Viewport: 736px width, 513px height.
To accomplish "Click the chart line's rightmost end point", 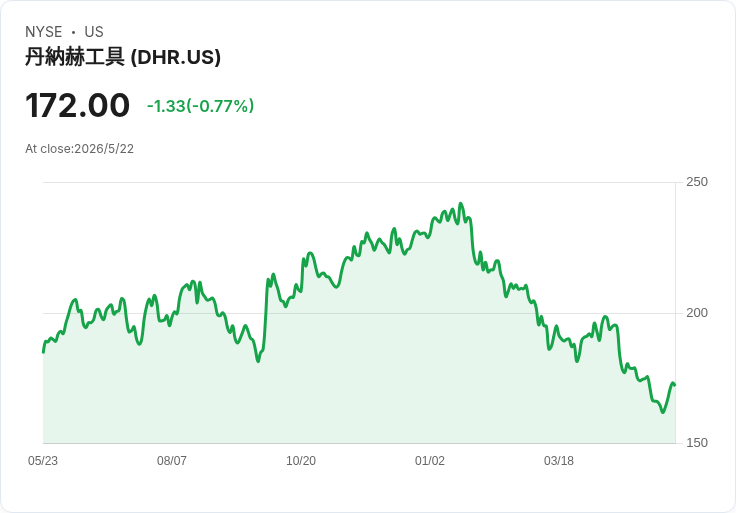I will pyautogui.click(x=675, y=385).
